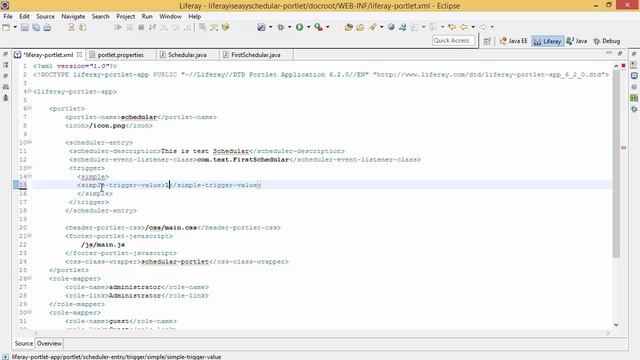Click the Search pencil icon in the toolbar

tap(373, 27)
